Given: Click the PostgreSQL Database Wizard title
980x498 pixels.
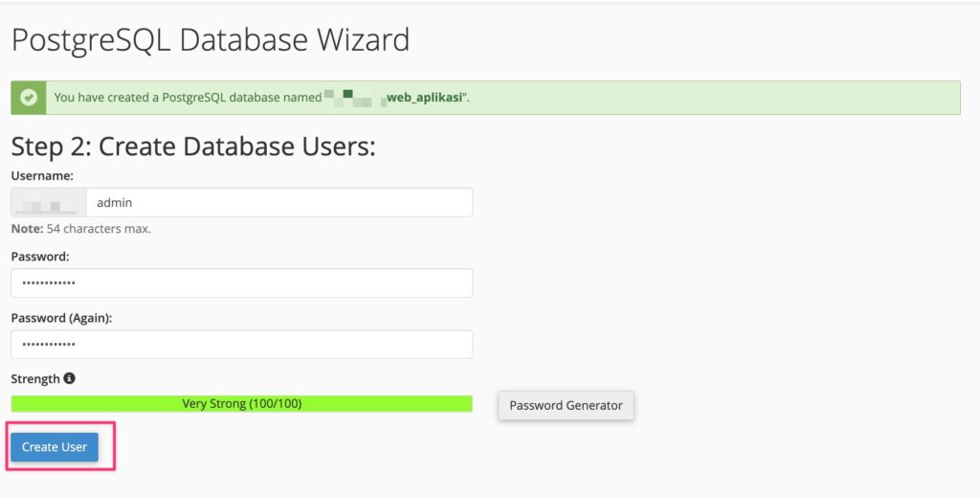Looking at the screenshot, I should [210, 40].
